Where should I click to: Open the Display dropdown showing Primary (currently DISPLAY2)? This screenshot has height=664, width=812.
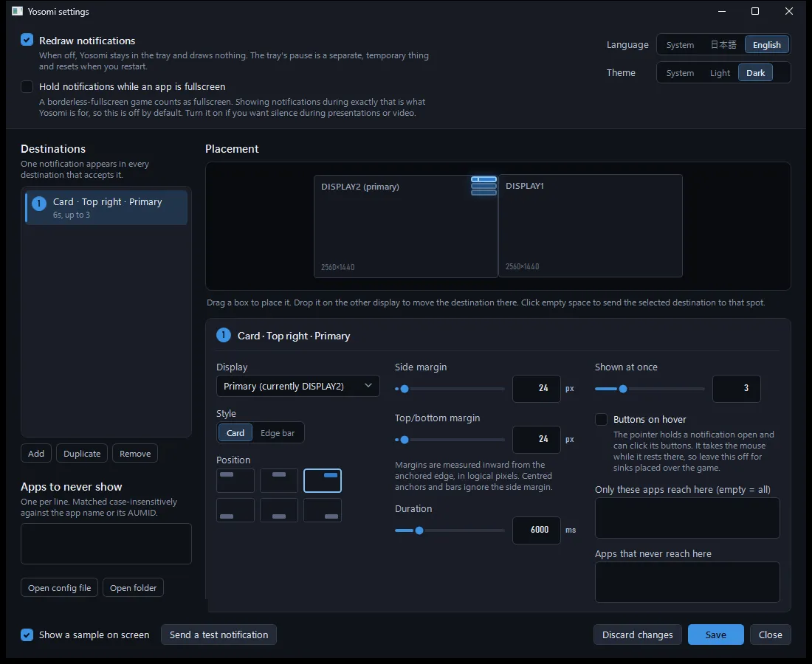coord(297,386)
